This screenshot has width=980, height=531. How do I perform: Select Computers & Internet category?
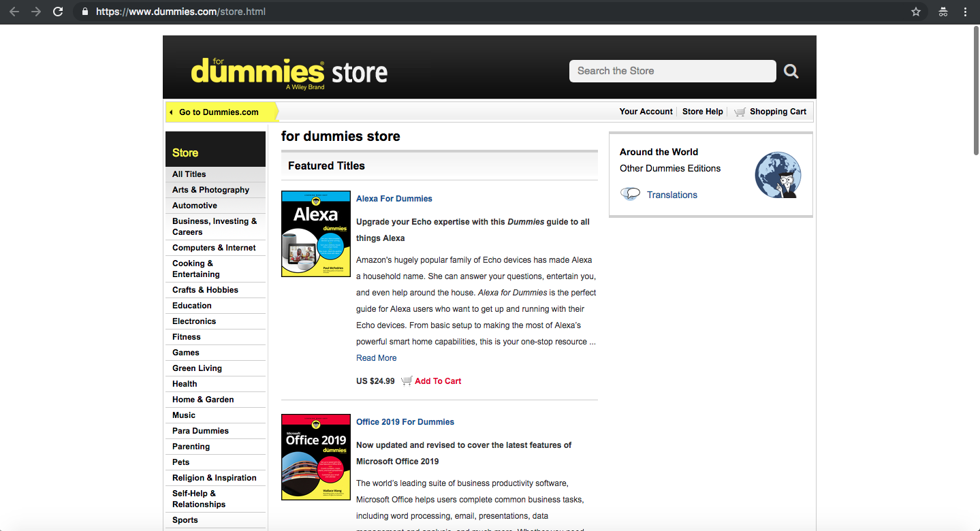(x=215, y=248)
